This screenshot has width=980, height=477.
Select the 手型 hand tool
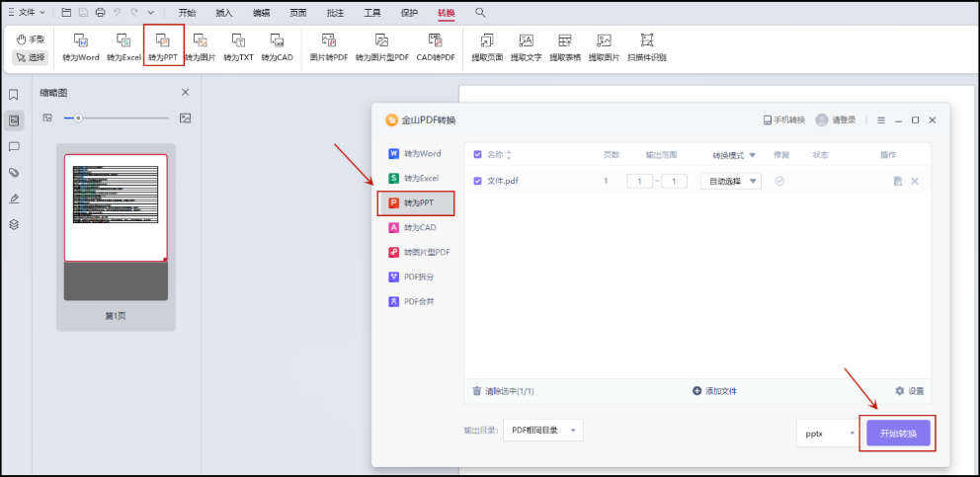30,40
